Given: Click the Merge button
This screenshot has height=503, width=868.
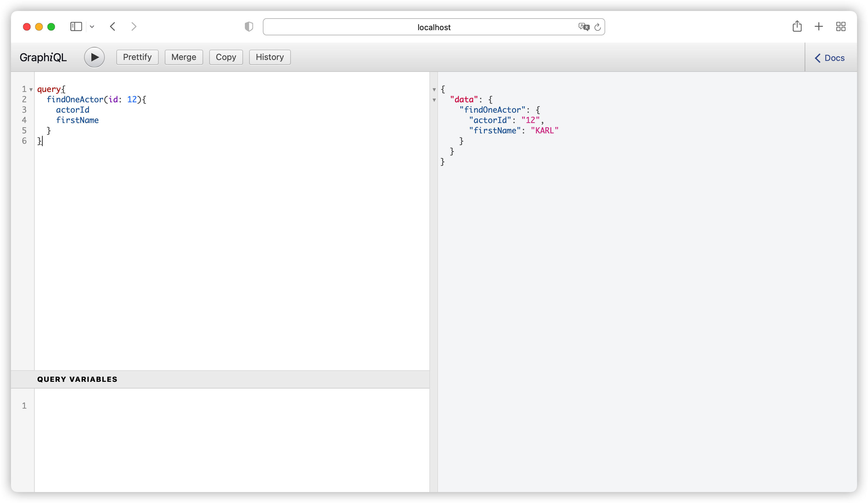Looking at the screenshot, I should (x=184, y=57).
